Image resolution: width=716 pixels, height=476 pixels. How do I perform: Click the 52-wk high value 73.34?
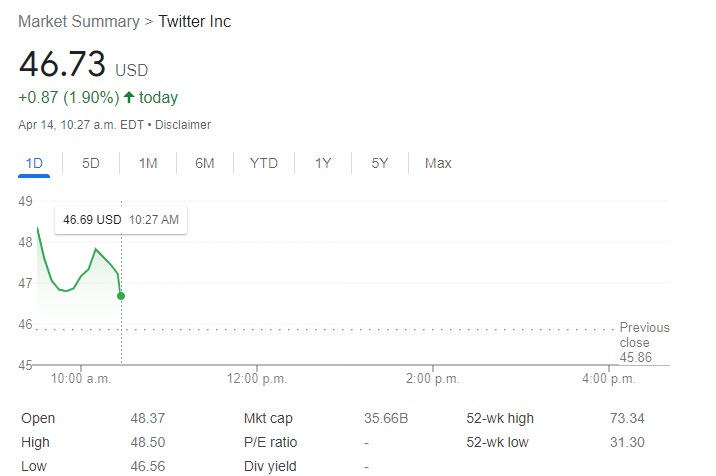pyautogui.click(x=626, y=418)
